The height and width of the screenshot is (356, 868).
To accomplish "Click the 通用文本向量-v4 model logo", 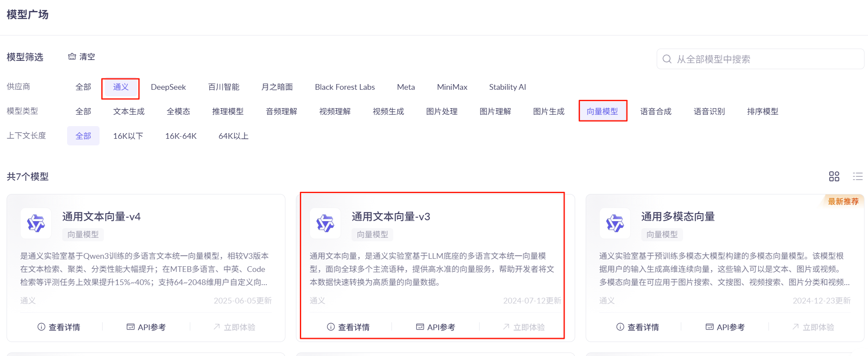I will pos(36,223).
